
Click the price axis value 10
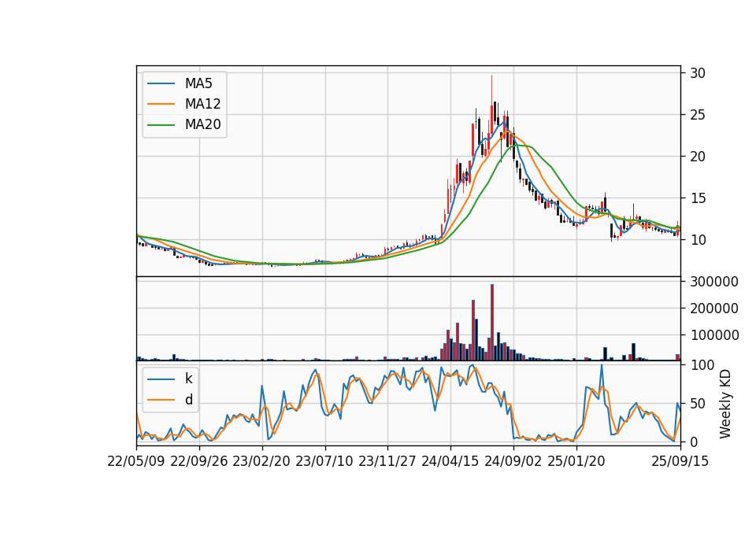coord(698,240)
